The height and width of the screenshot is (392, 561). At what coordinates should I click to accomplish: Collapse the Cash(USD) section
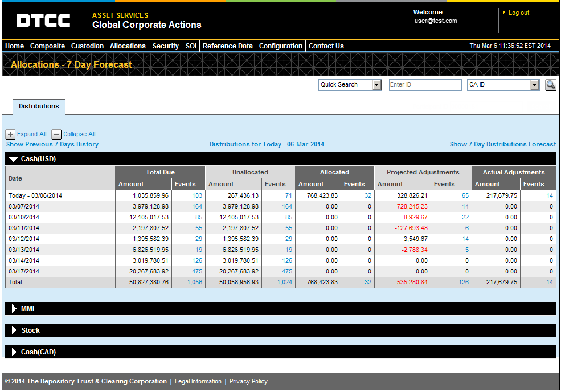pyautogui.click(x=14, y=159)
